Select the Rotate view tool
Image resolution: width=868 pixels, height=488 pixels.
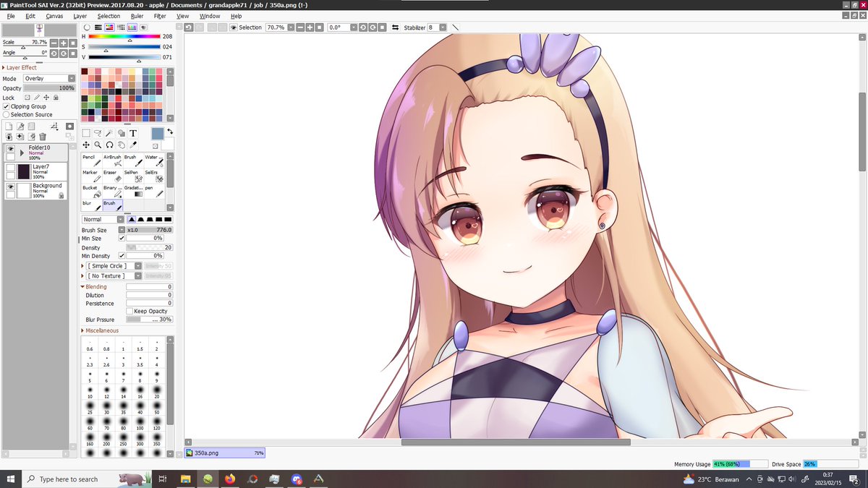point(109,145)
